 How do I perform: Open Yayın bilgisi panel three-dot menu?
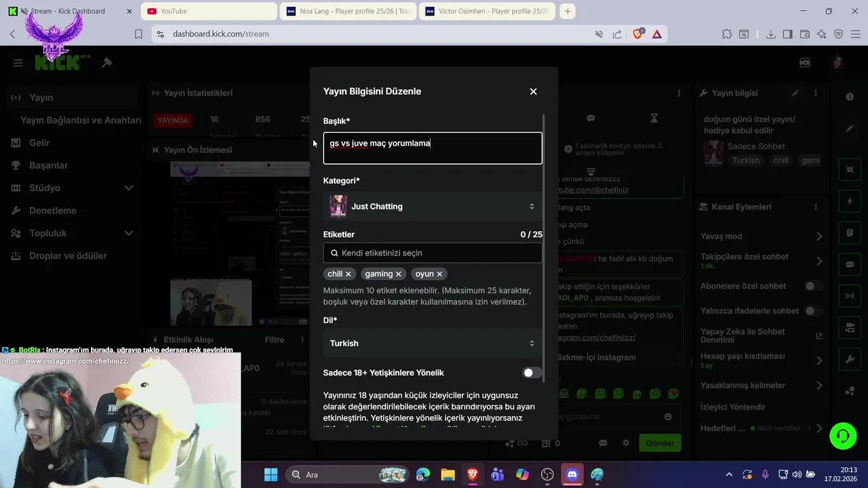point(816,93)
